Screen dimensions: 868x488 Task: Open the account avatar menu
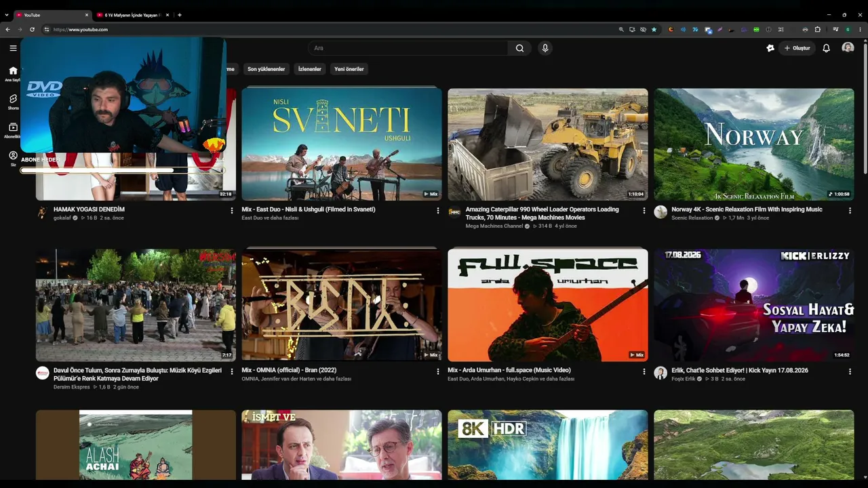click(x=848, y=48)
